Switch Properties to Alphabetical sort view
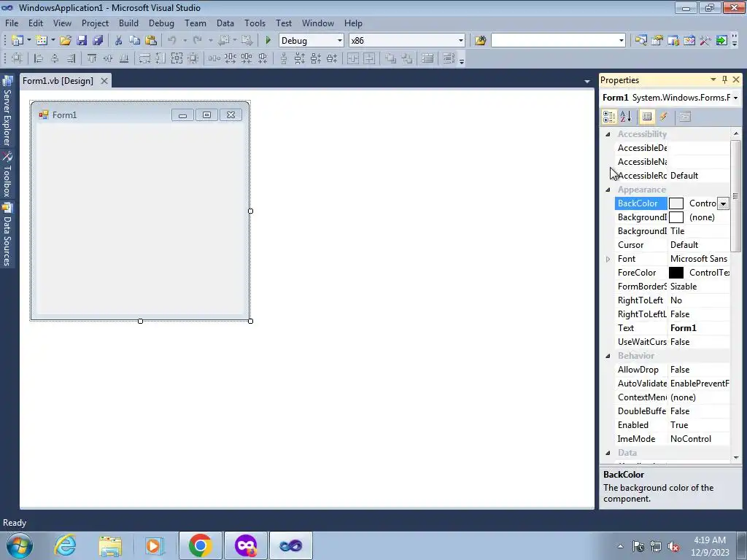The height and width of the screenshot is (560, 747). 625,116
